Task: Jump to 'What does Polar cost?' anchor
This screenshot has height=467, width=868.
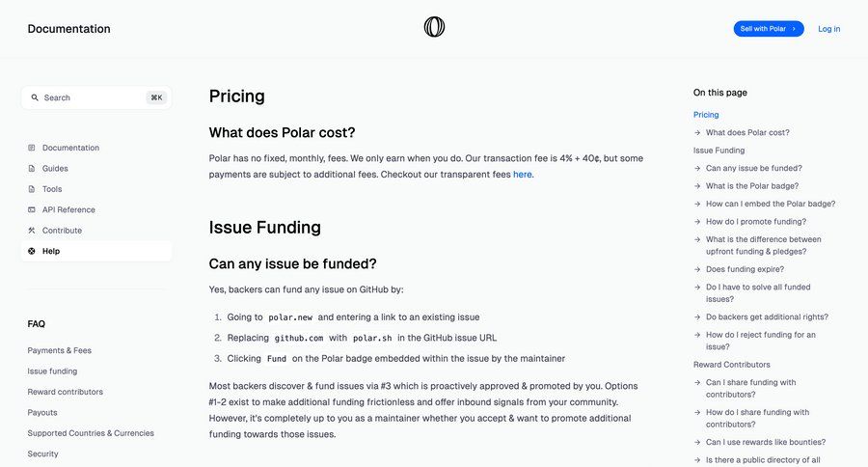Action: [x=747, y=132]
